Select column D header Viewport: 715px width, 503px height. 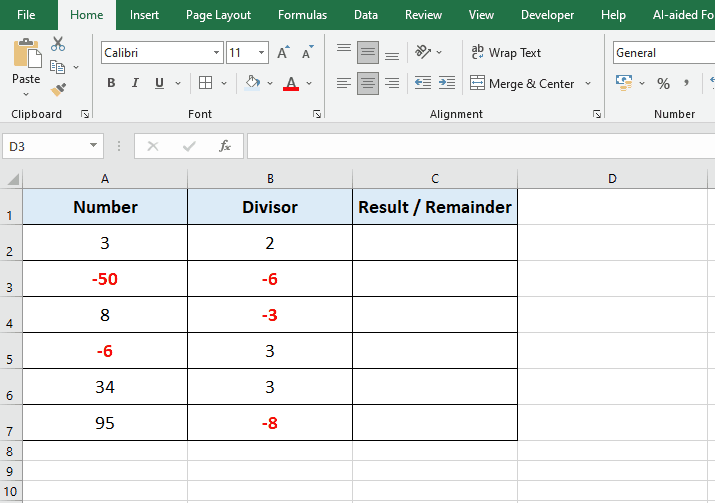(x=612, y=179)
